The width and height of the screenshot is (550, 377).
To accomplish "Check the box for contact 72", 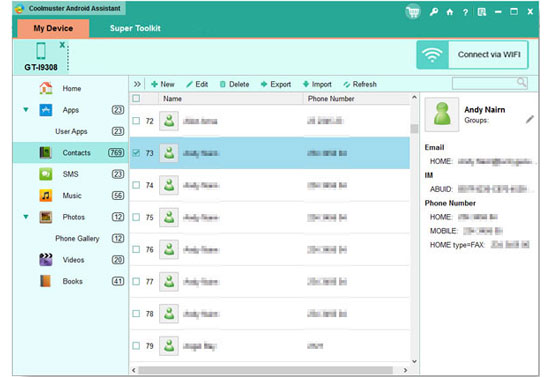I will click(136, 121).
